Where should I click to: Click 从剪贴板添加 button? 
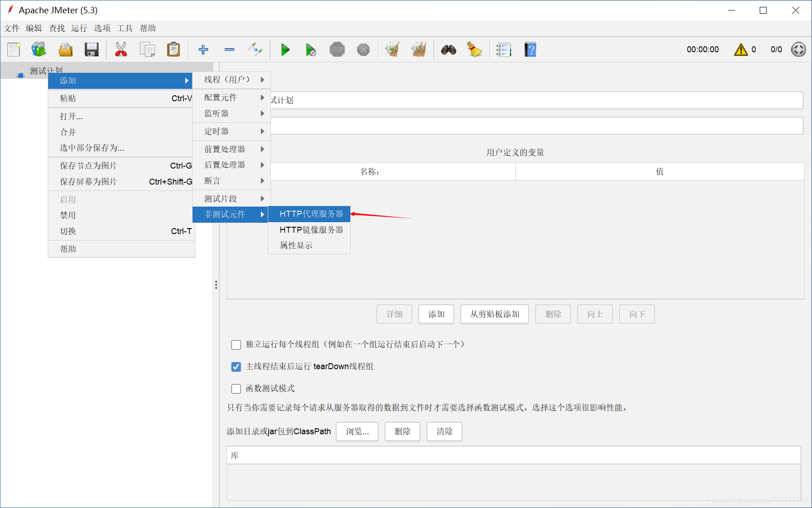tap(495, 314)
